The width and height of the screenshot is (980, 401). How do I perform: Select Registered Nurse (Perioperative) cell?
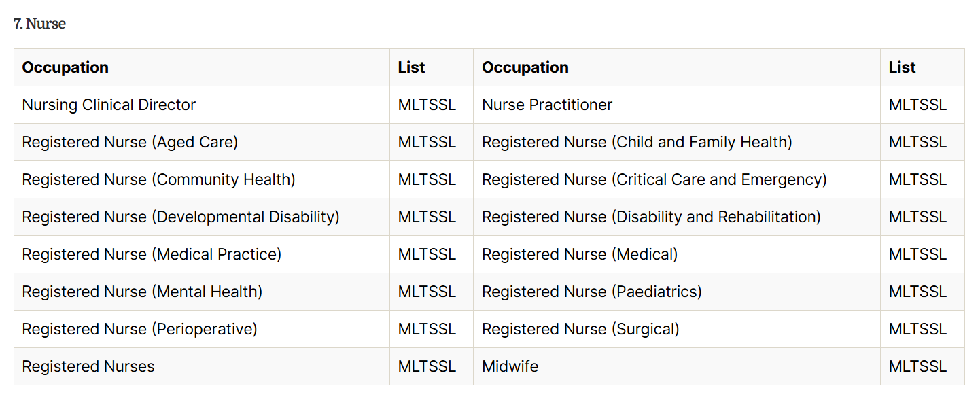point(139,329)
